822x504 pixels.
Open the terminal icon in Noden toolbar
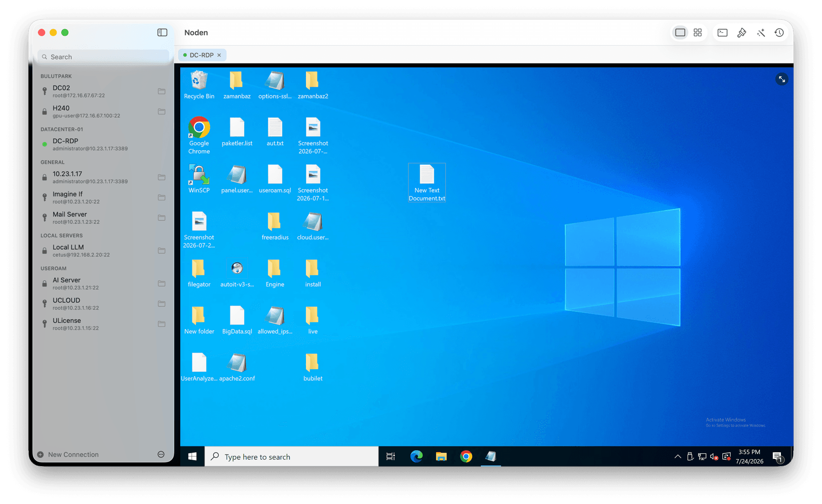pos(722,32)
